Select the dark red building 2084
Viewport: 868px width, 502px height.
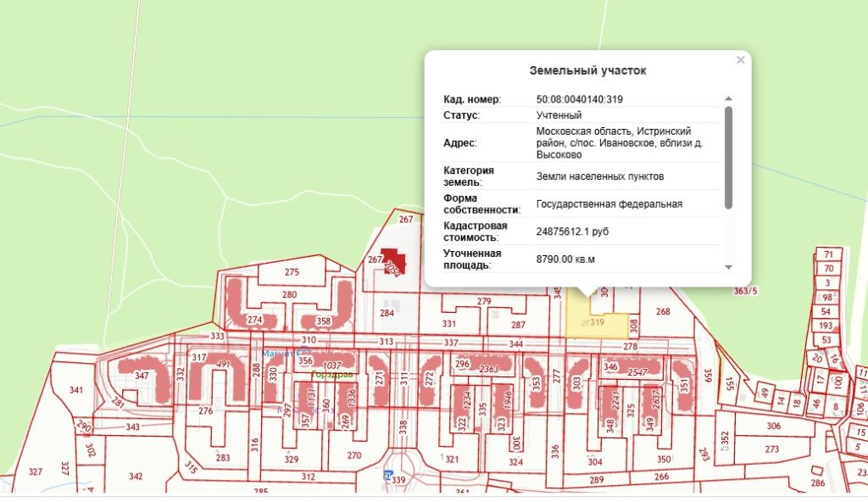click(x=392, y=261)
